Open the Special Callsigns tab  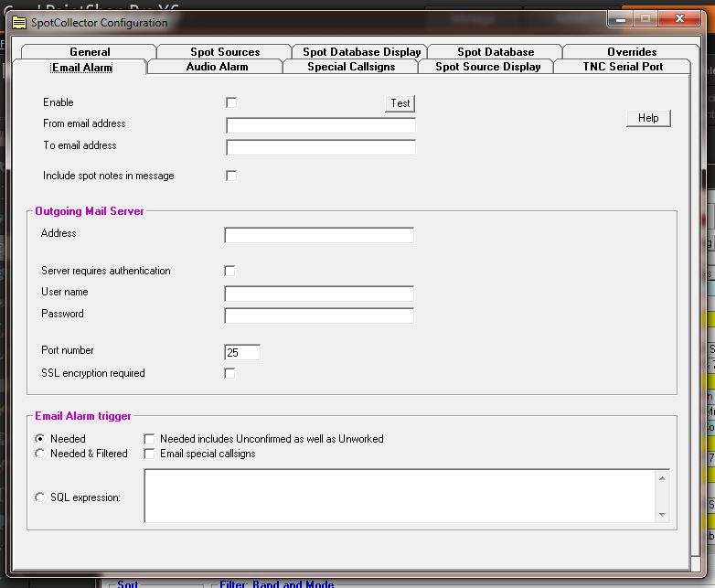[351, 67]
